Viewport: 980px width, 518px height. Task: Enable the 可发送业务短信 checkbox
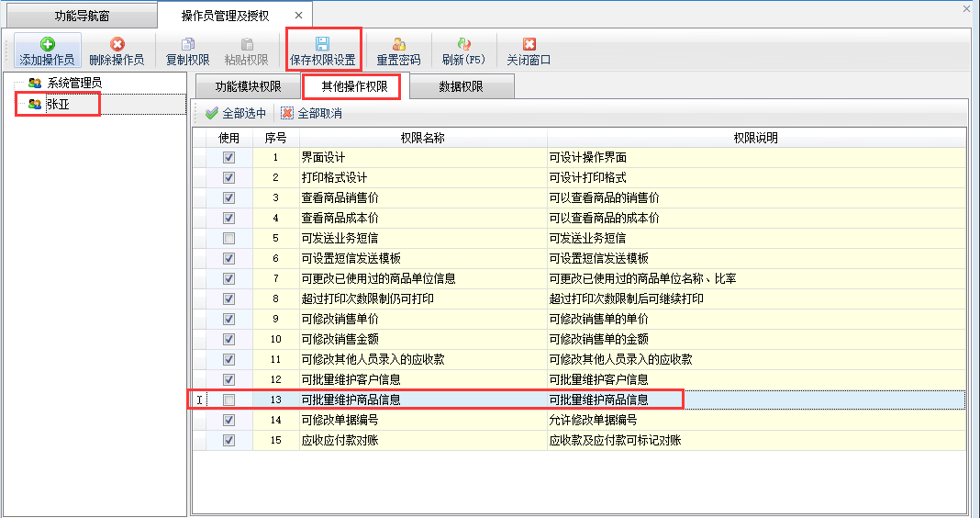(x=229, y=238)
